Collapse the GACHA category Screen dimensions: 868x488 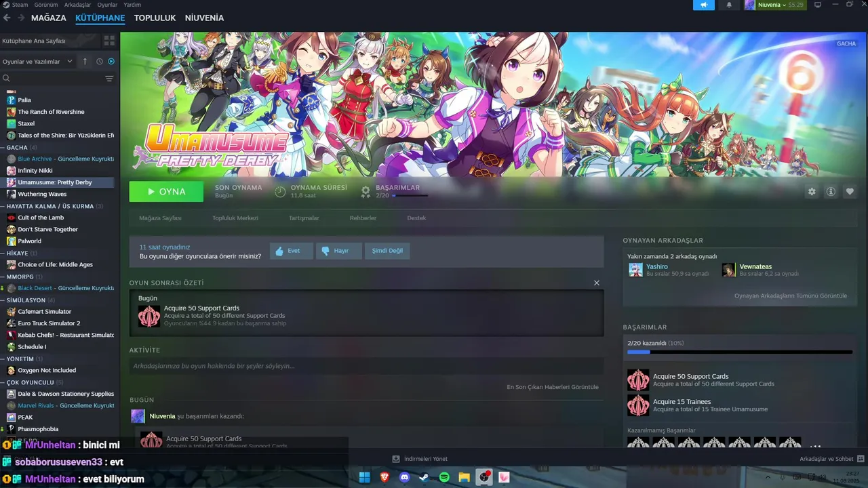[3, 147]
